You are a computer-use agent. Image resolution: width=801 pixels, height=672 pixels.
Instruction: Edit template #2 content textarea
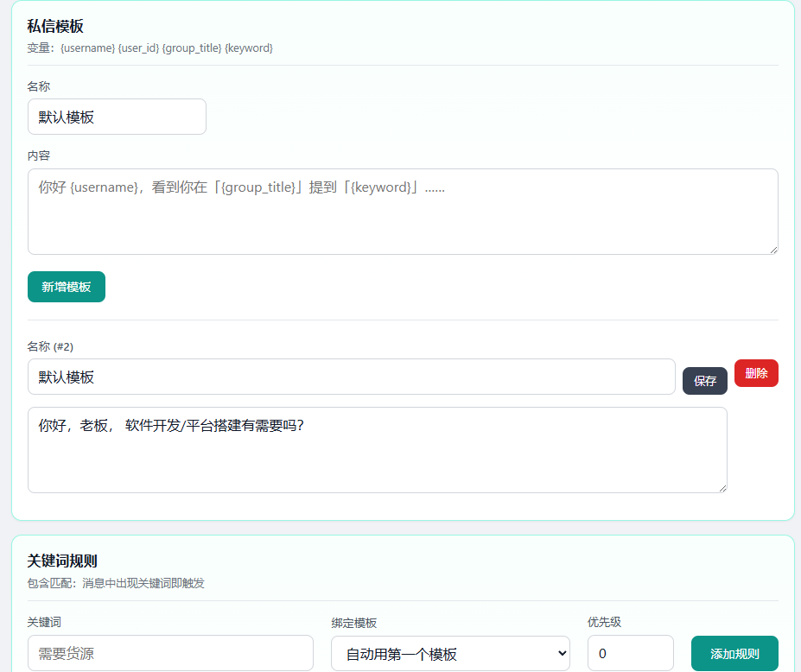(x=378, y=450)
